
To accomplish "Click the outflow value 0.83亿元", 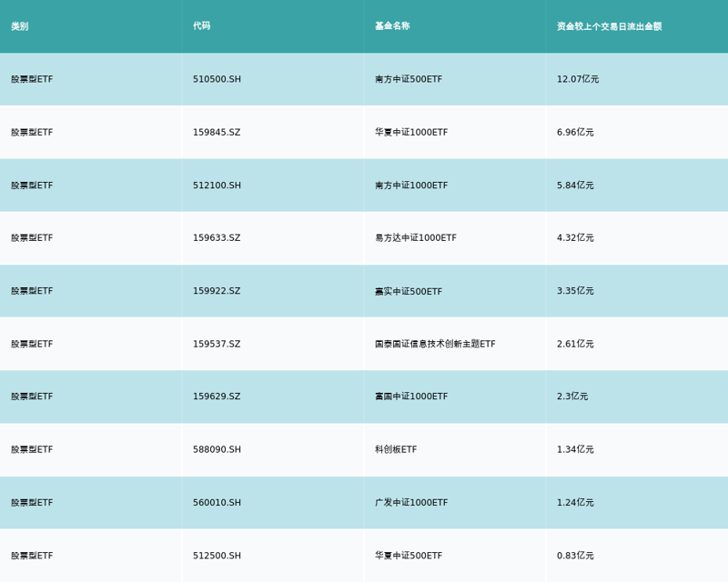I will click(x=575, y=556).
